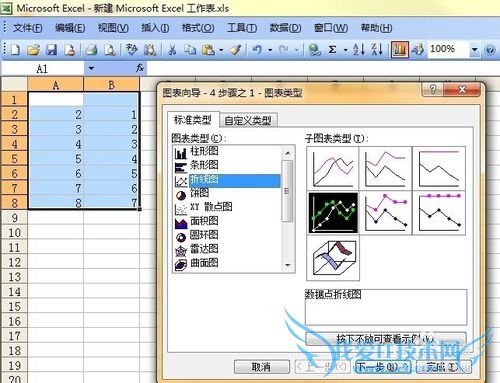This screenshot has width=500, height=383.
Task: Expand the Undo history dropdown arrow
Action: (270, 51)
